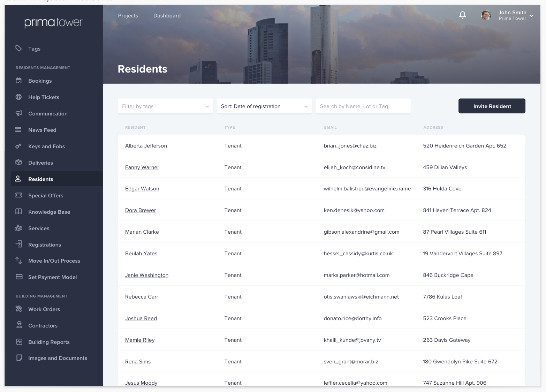Click the RESIDENT column header
This screenshot has width=546, height=392.
click(135, 127)
